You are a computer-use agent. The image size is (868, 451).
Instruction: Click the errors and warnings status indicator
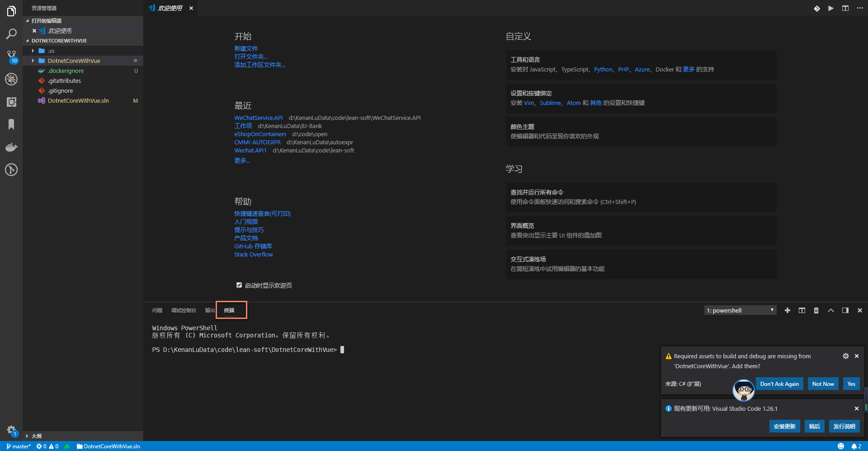coord(47,446)
